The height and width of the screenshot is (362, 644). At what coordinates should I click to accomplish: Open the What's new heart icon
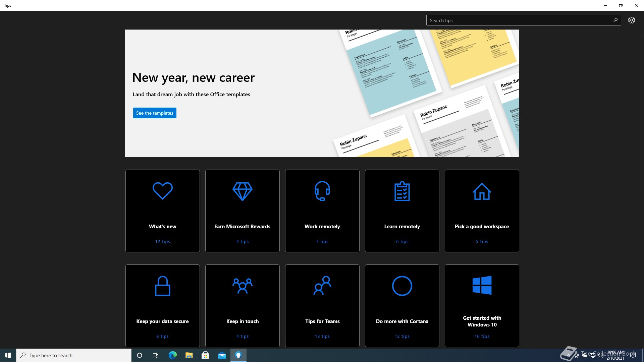tap(163, 191)
